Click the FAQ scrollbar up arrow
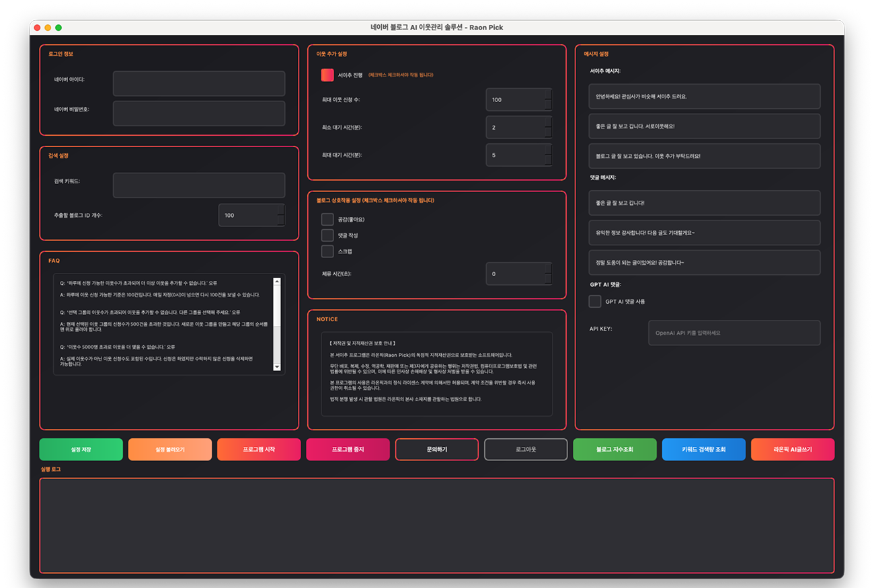Viewport: 874px width, 588px height. coord(277,282)
